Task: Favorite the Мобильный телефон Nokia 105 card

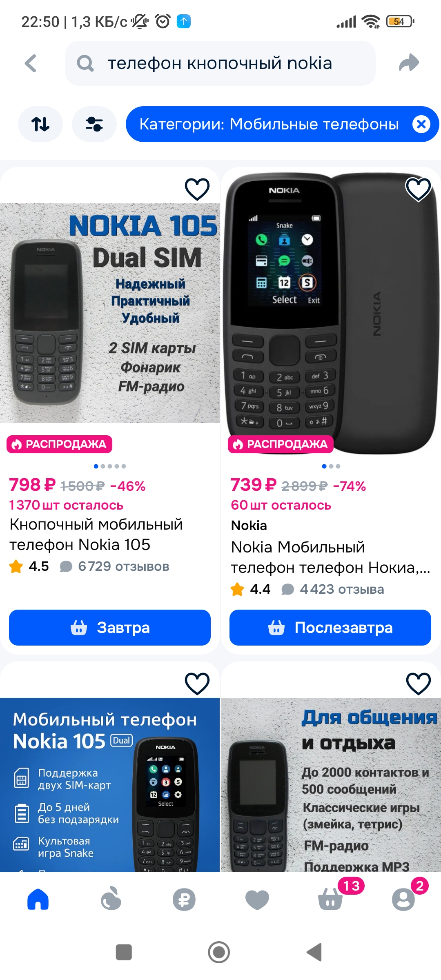Action: tap(197, 684)
